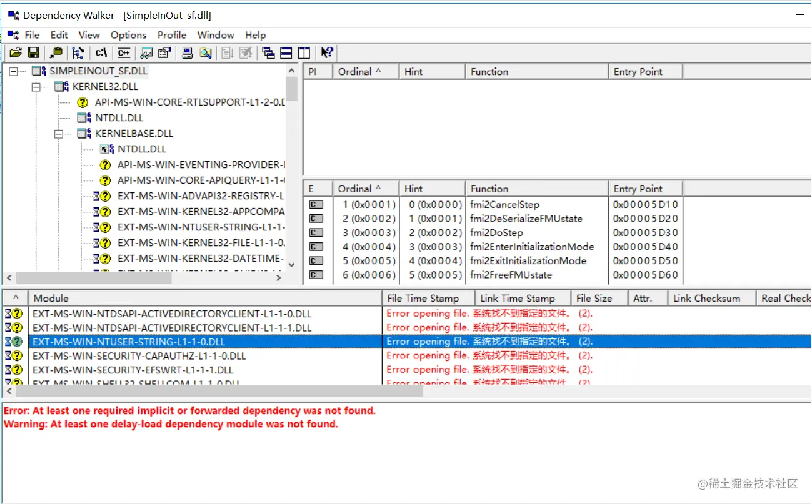The image size is (812, 504).
Task: Click the icon beside EXT-MS-WIN-KERNEL32-APPCOMPAT tree item
Action: [x=102, y=212]
